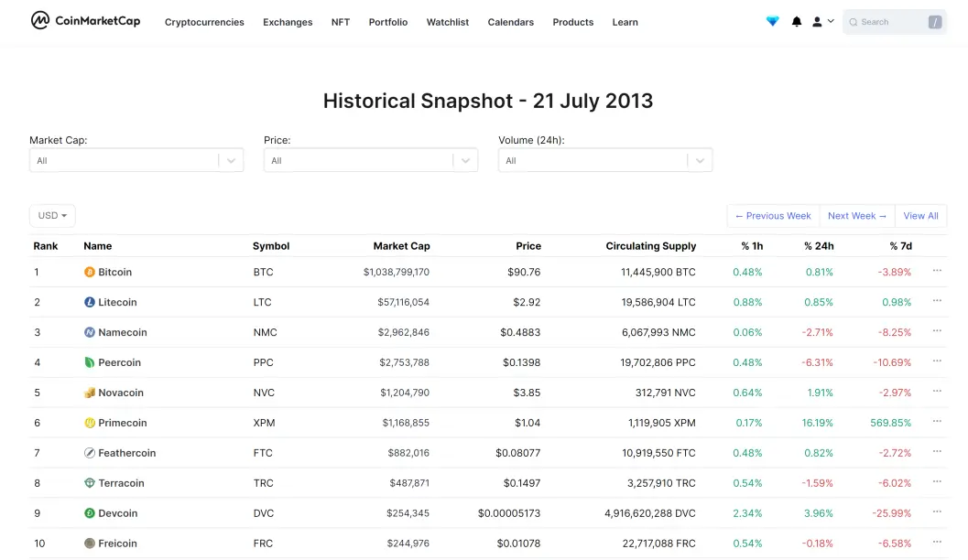Open more options for Litecoin row
968x560 pixels.
pos(937,301)
